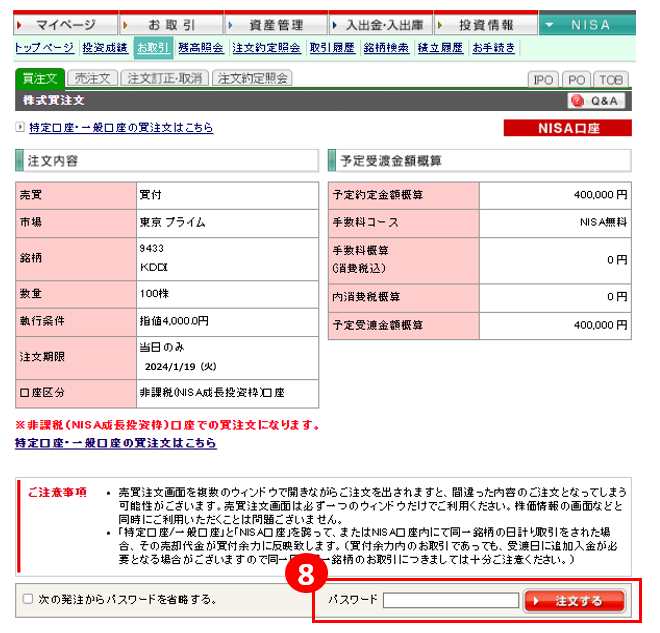Expand the NISA menu dropdown

(587, 25)
